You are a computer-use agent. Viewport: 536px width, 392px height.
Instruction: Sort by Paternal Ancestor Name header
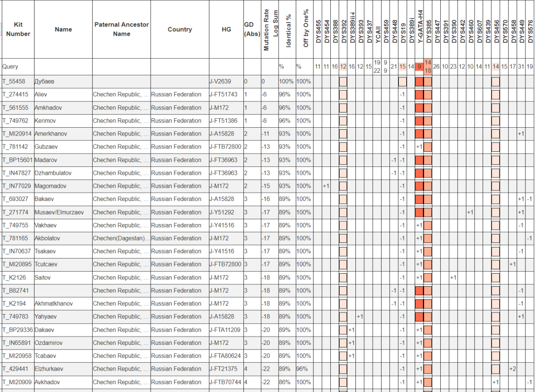[x=121, y=29]
